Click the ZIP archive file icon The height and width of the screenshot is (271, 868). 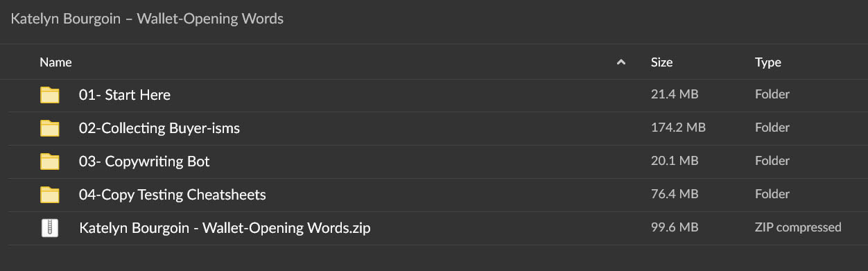click(x=50, y=228)
